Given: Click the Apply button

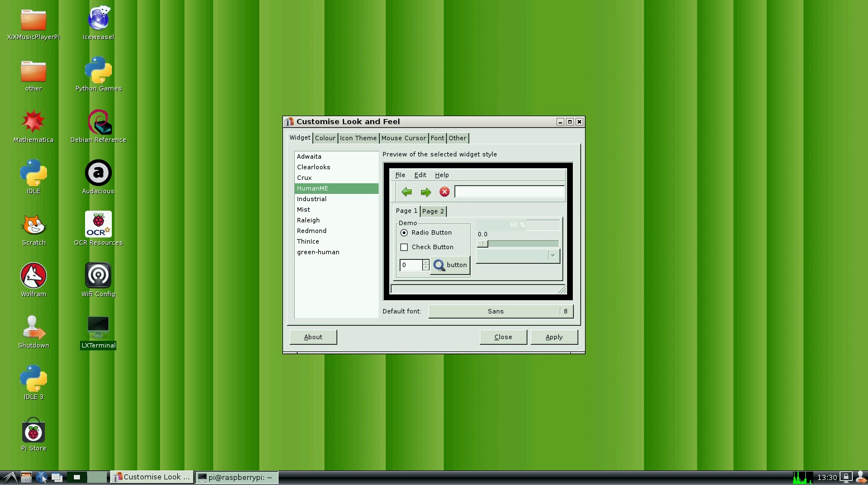Looking at the screenshot, I should [x=554, y=337].
